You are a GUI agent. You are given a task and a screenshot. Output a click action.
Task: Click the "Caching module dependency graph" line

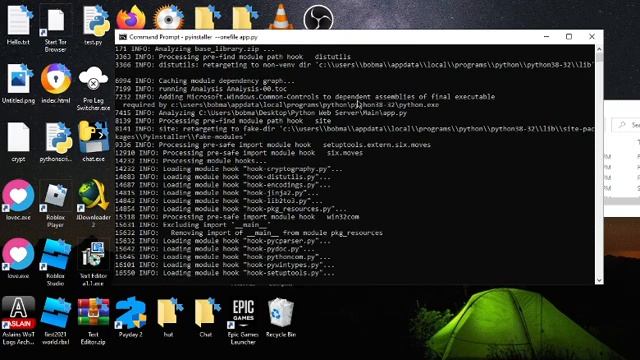pyautogui.click(x=204, y=81)
